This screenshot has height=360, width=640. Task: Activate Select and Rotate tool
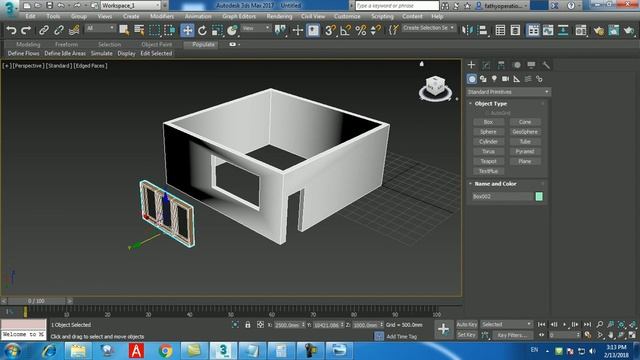[202, 30]
